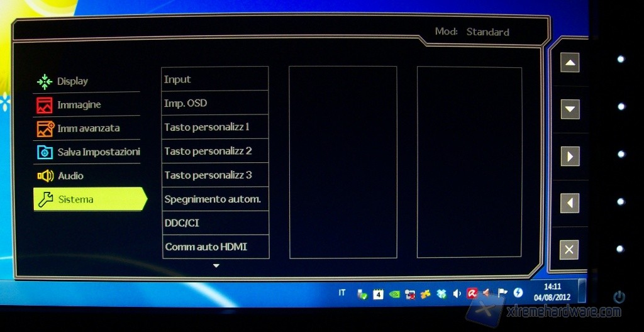Select the Display menu icon
The height and width of the screenshot is (332, 644).
pyautogui.click(x=44, y=81)
